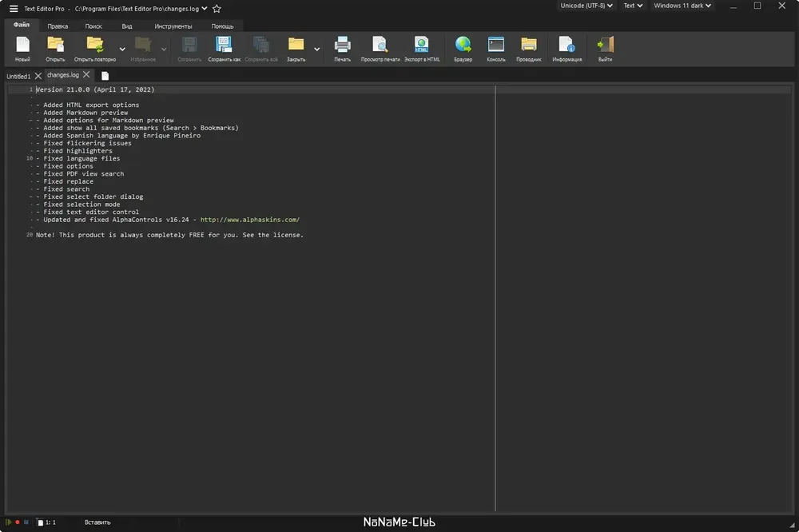This screenshot has width=799, height=532.
Task: Click line number 10 in gutter
Action: click(x=29, y=158)
